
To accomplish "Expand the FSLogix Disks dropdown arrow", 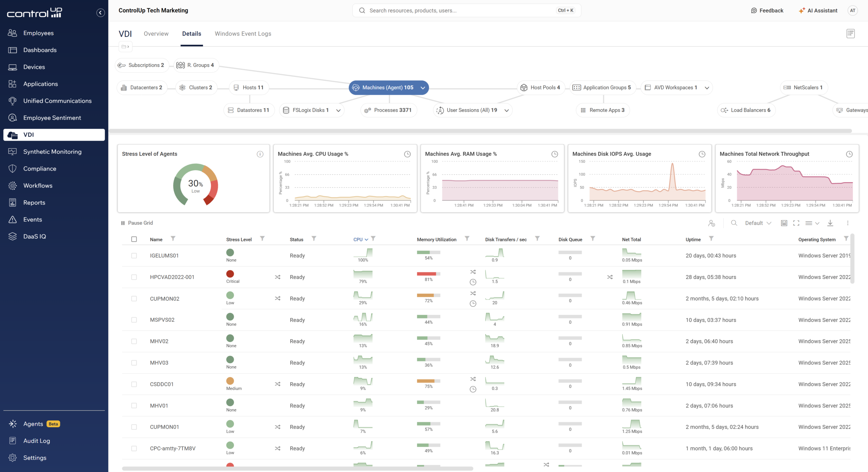I will click(338, 111).
